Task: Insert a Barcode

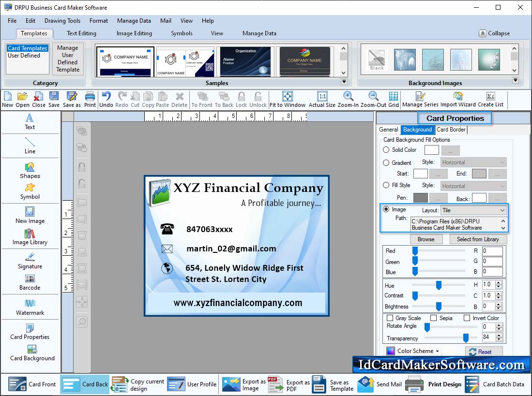Action: 30,282
